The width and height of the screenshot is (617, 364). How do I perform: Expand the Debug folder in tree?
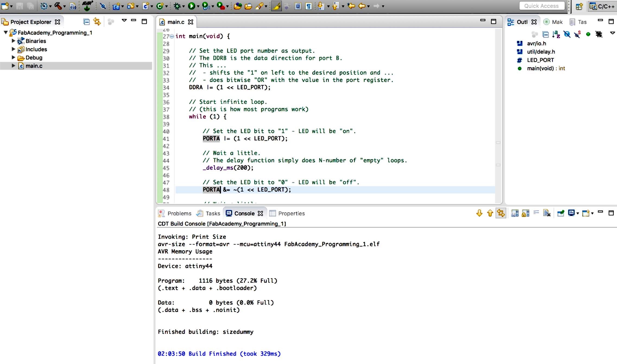(13, 58)
